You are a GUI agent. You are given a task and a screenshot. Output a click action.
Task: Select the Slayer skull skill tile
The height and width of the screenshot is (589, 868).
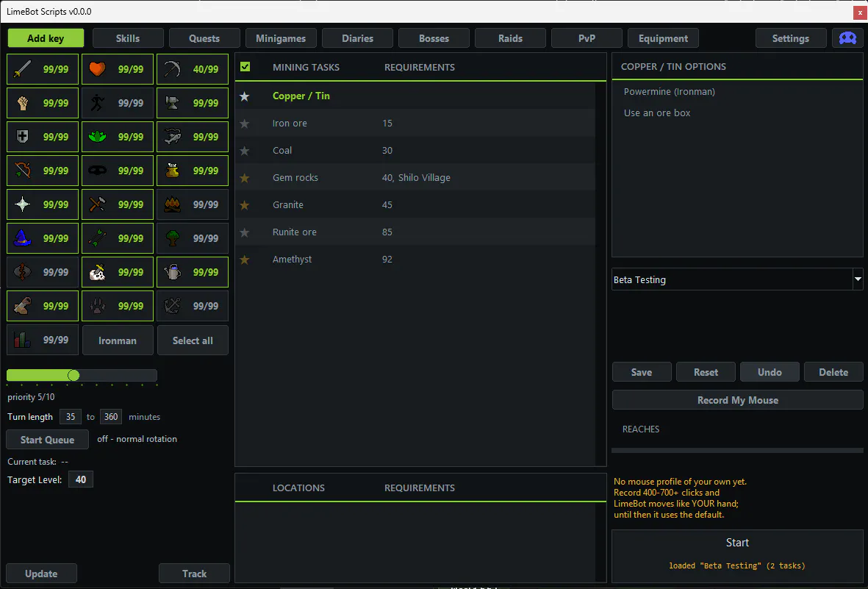pos(118,272)
